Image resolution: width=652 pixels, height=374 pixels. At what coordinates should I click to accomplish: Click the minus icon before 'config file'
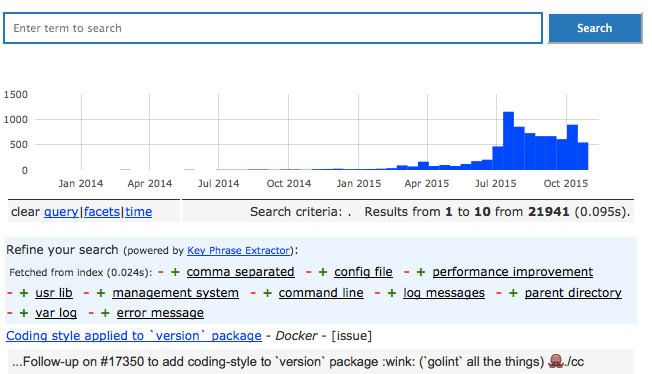[x=309, y=272]
